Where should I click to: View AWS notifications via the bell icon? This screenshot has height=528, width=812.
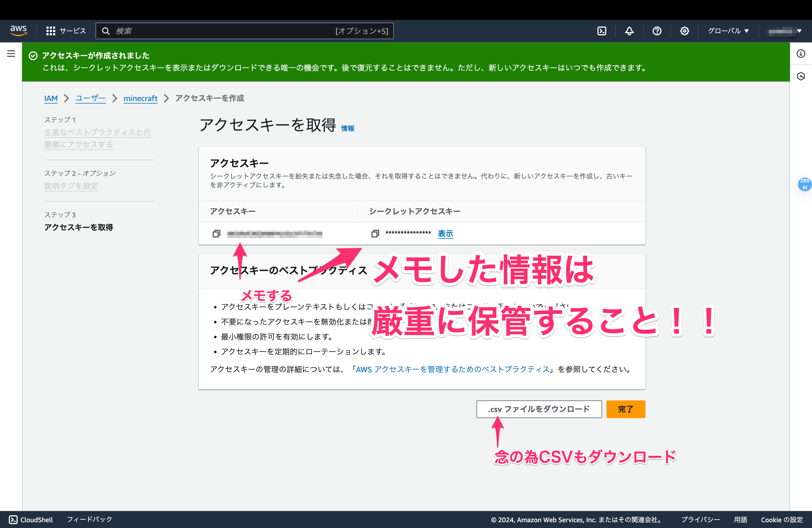pyautogui.click(x=629, y=31)
